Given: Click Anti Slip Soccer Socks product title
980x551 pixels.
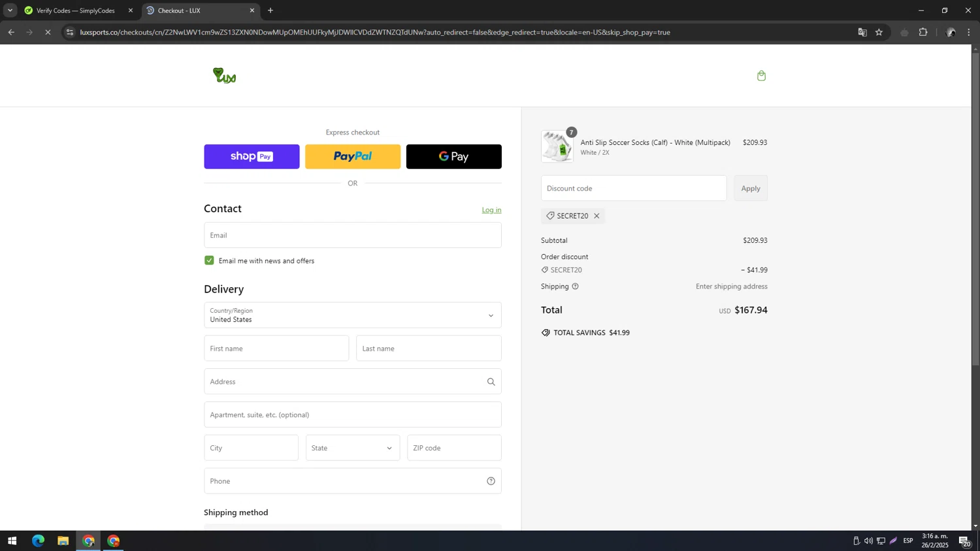Looking at the screenshot, I should point(655,142).
